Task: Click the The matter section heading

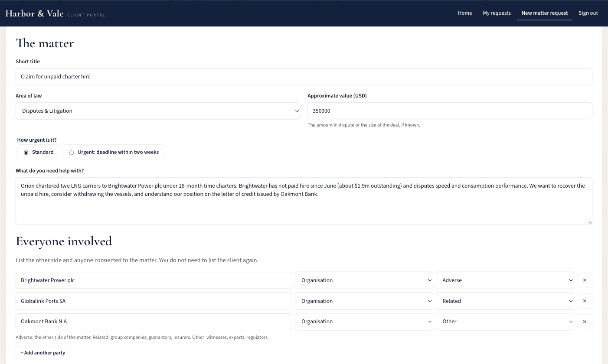Action: 45,43
